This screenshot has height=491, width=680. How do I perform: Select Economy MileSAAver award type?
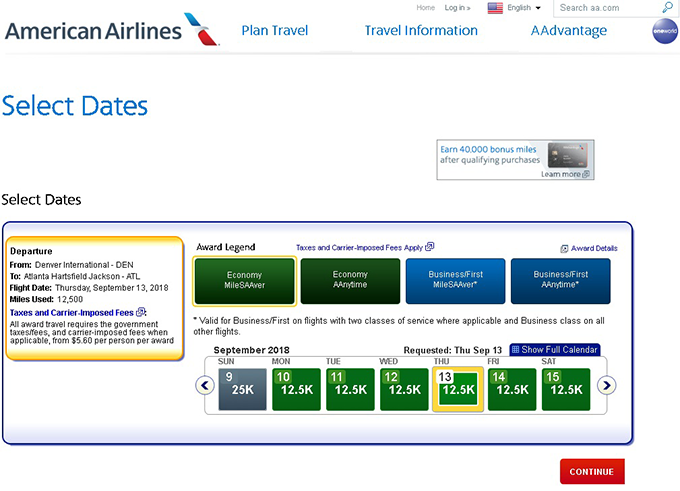244,281
